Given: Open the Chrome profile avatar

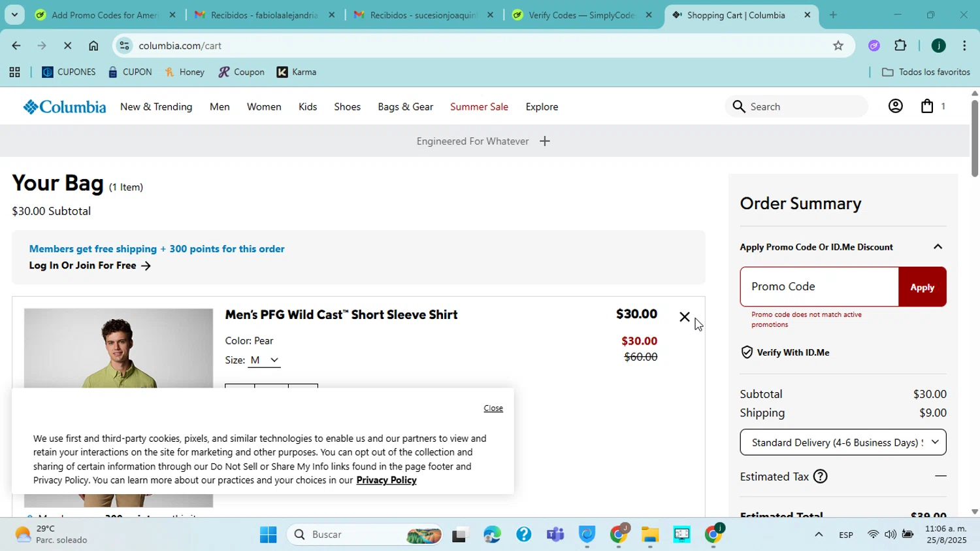Looking at the screenshot, I should pos(939,46).
